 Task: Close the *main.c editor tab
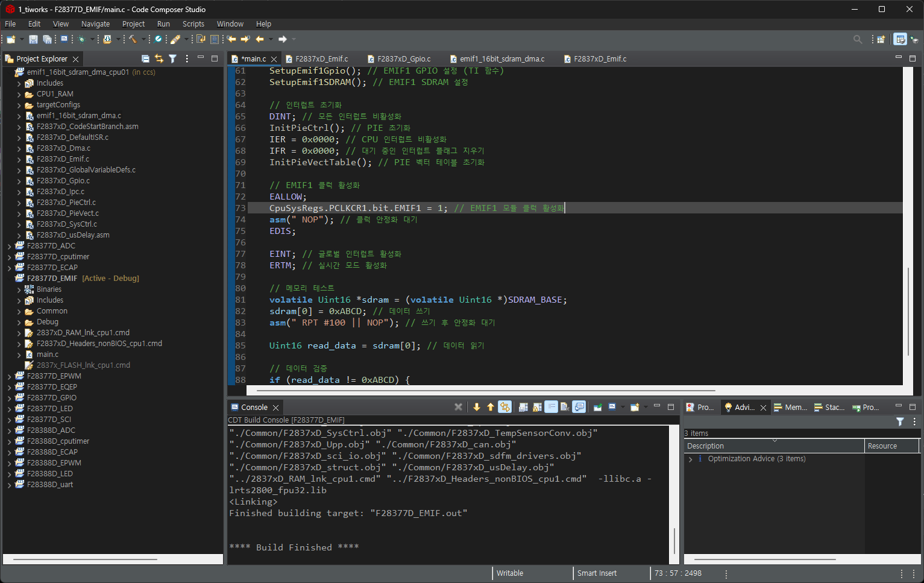click(274, 59)
